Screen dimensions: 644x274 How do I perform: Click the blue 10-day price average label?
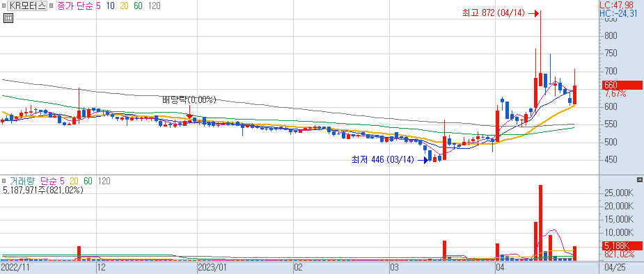click(110, 6)
